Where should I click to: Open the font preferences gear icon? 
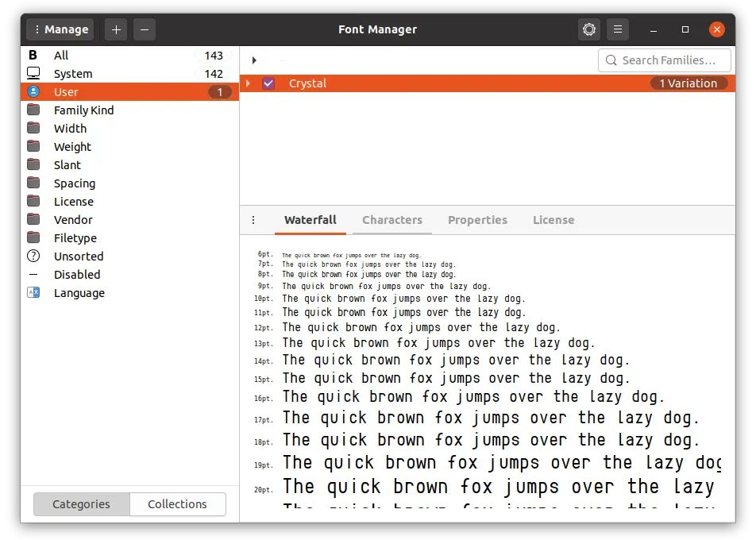pyautogui.click(x=588, y=29)
